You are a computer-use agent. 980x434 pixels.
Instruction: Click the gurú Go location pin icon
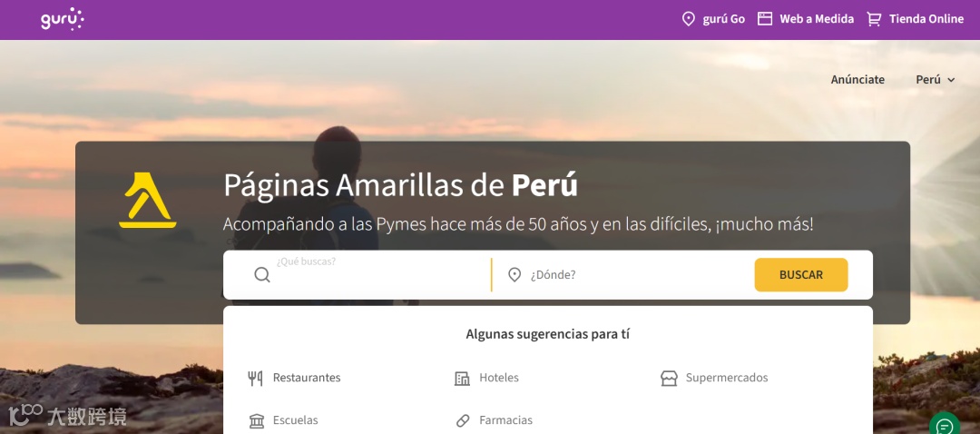pyautogui.click(x=688, y=19)
